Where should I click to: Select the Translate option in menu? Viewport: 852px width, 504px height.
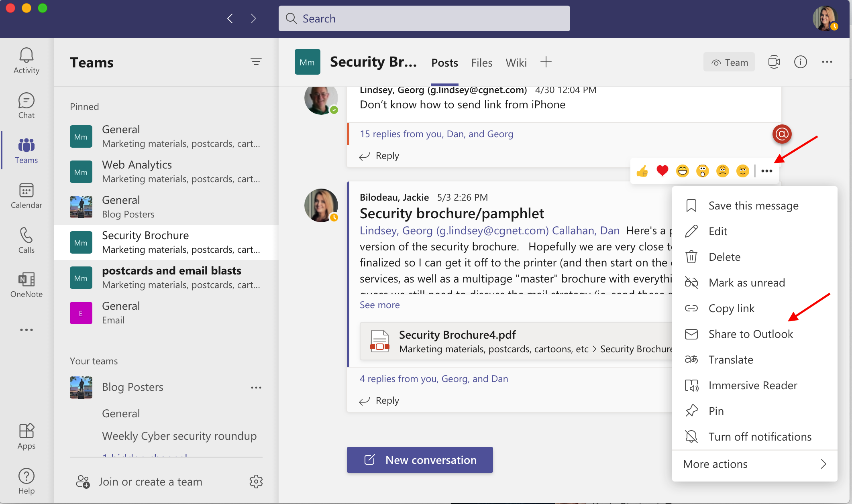[731, 359]
